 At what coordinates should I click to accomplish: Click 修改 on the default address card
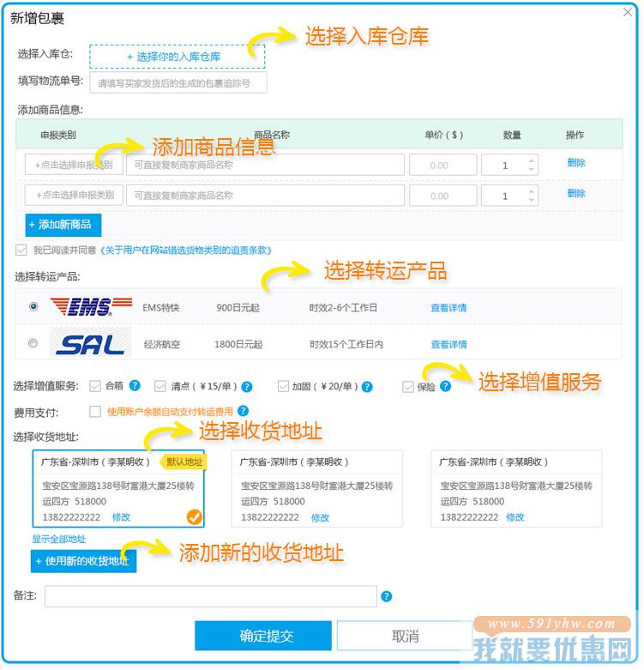click(x=121, y=517)
